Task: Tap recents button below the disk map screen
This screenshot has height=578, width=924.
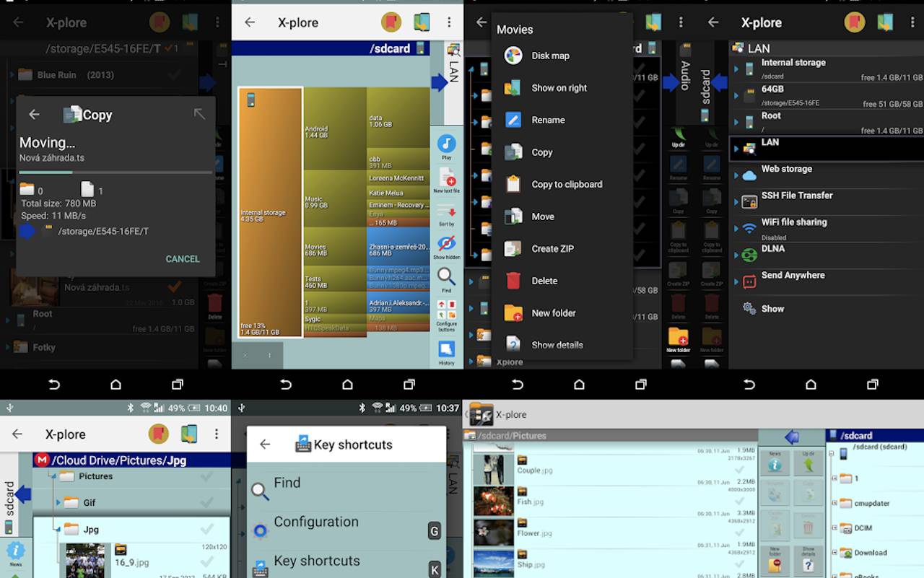Action: (409, 385)
